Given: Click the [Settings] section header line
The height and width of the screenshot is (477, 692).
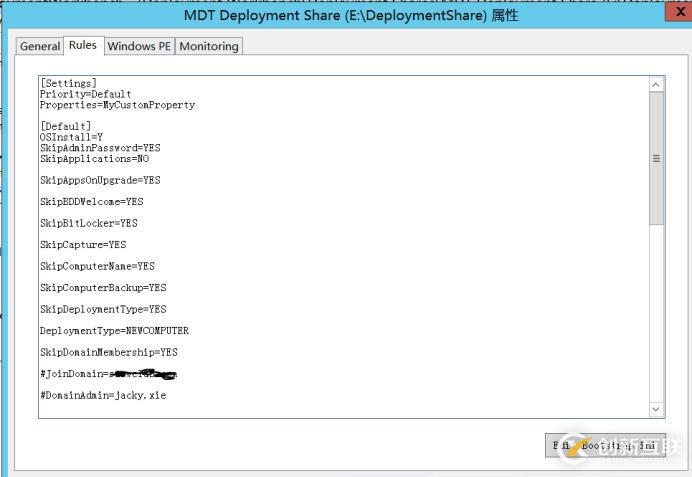Looking at the screenshot, I should 68,83.
